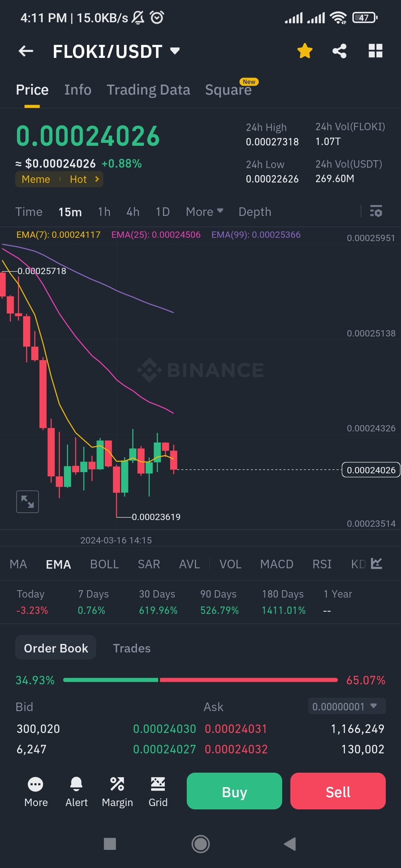The height and width of the screenshot is (868, 401).
Task: Open Grid trading tool
Action: [158, 791]
